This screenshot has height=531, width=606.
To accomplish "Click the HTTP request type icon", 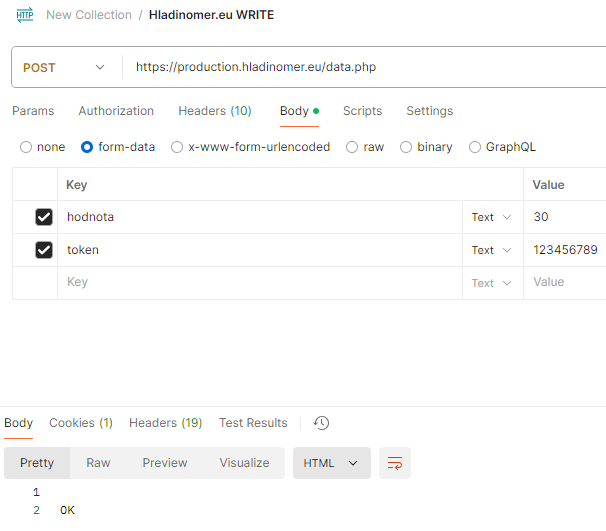I will [24, 15].
